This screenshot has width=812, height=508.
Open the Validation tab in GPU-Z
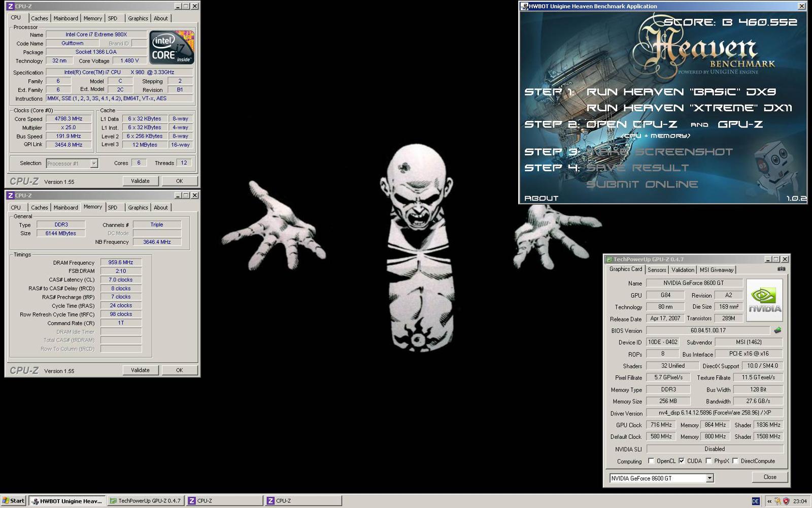tap(683, 270)
